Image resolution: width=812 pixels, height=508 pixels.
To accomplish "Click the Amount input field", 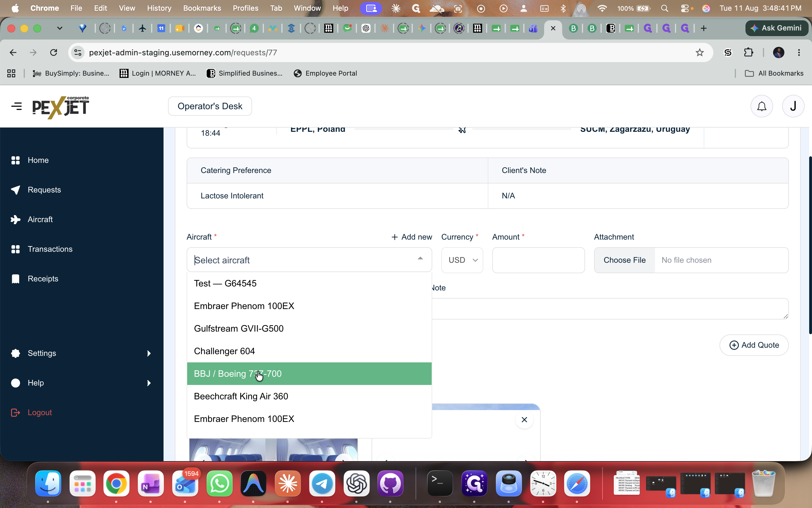I will 538,260.
